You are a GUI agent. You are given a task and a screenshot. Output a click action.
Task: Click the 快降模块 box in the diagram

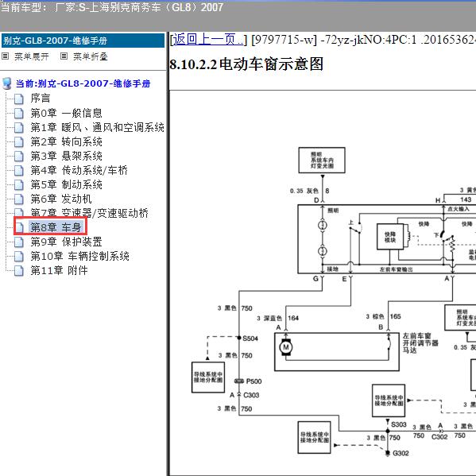(390, 237)
